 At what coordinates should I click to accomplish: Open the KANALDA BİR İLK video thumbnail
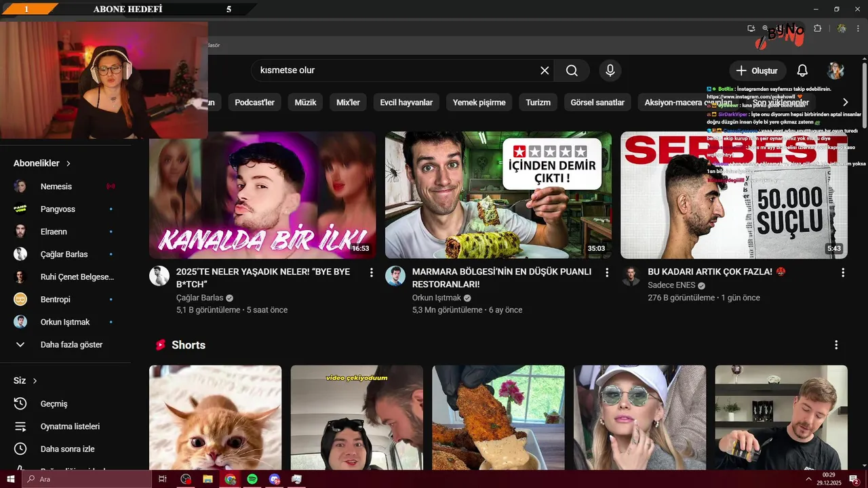262,195
